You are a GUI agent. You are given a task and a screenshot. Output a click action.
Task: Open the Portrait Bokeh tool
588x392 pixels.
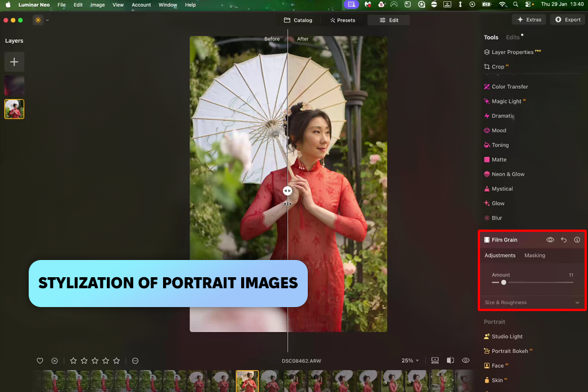pos(508,351)
